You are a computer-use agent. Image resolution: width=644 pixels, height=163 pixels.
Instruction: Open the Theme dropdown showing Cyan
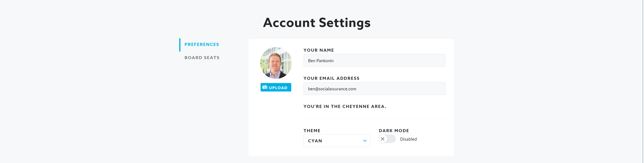pyautogui.click(x=336, y=141)
